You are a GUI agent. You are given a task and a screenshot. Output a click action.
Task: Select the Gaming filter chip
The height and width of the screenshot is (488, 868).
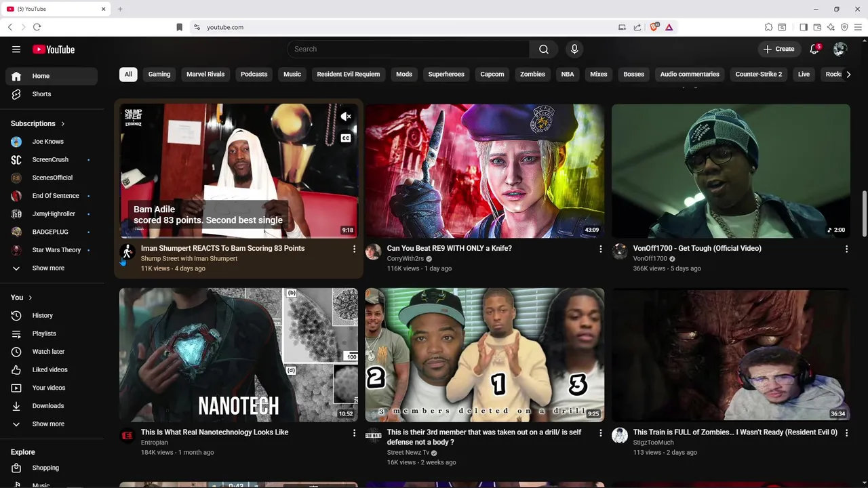[x=159, y=75]
